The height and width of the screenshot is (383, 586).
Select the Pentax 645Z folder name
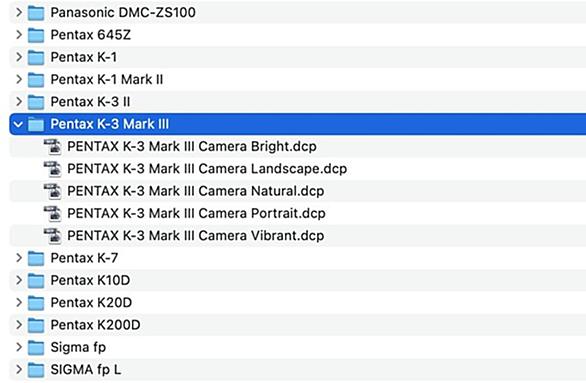(90, 35)
